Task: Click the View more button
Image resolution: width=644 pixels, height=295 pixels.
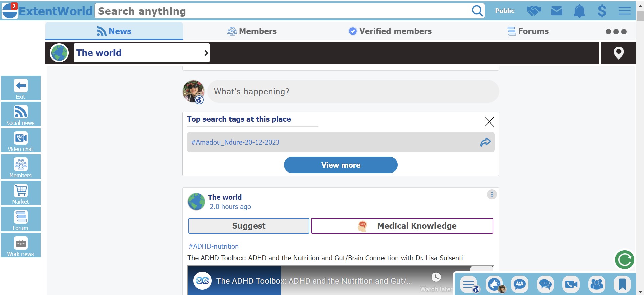Action: pos(340,165)
